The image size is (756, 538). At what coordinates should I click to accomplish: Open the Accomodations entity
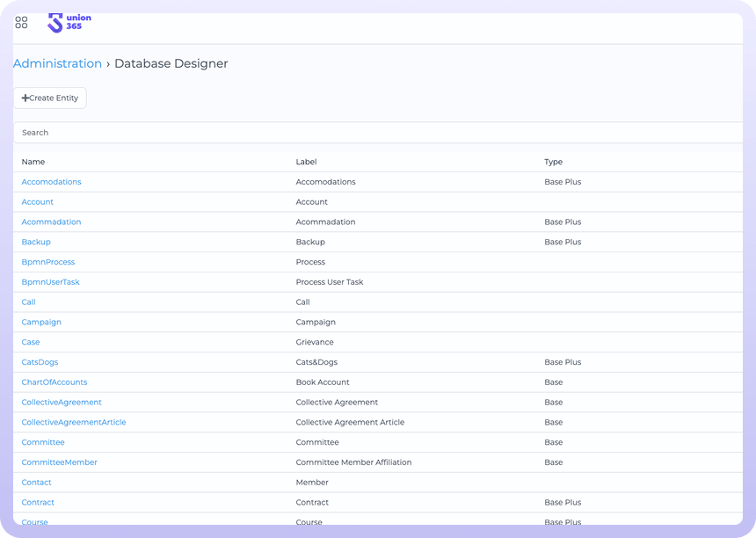(x=51, y=182)
